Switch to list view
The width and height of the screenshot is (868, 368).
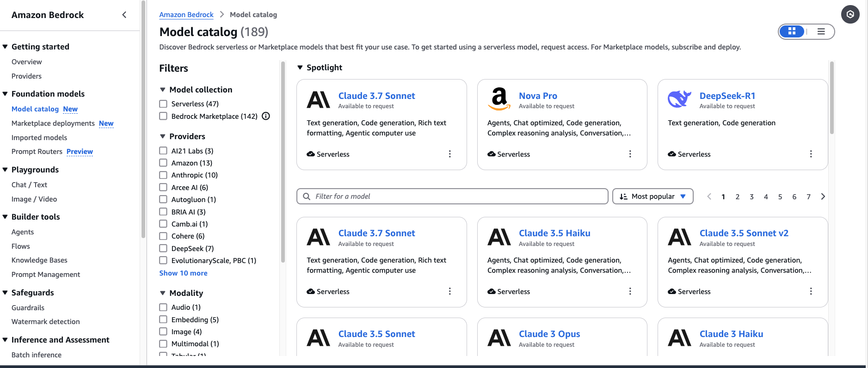pyautogui.click(x=821, y=31)
